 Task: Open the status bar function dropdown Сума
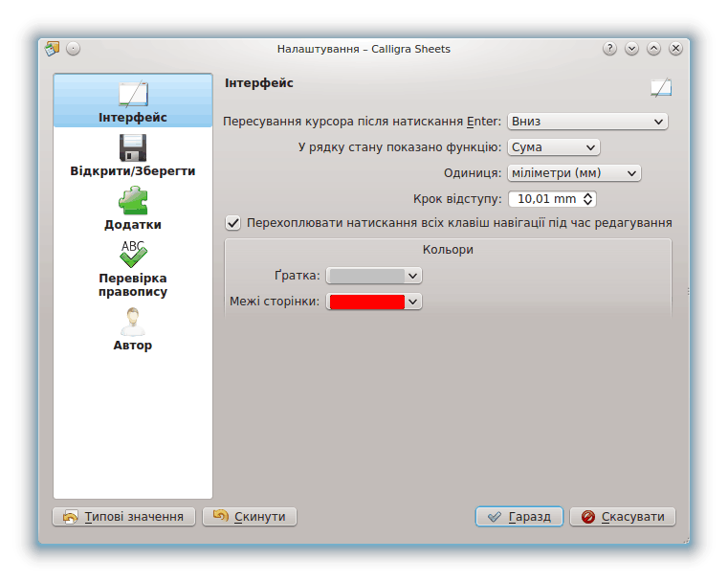pos(553,147)
